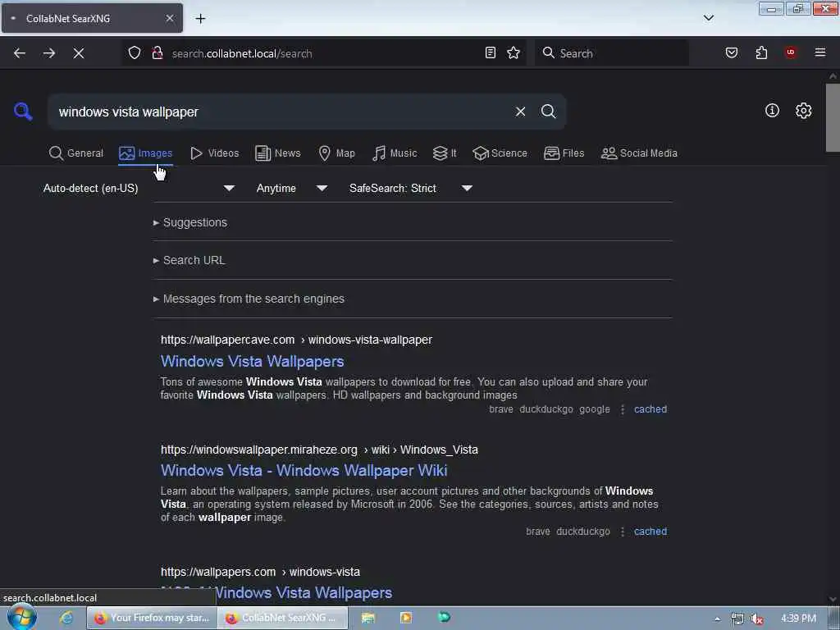Click the wallpapercave.com result URL

pos(296,340)
